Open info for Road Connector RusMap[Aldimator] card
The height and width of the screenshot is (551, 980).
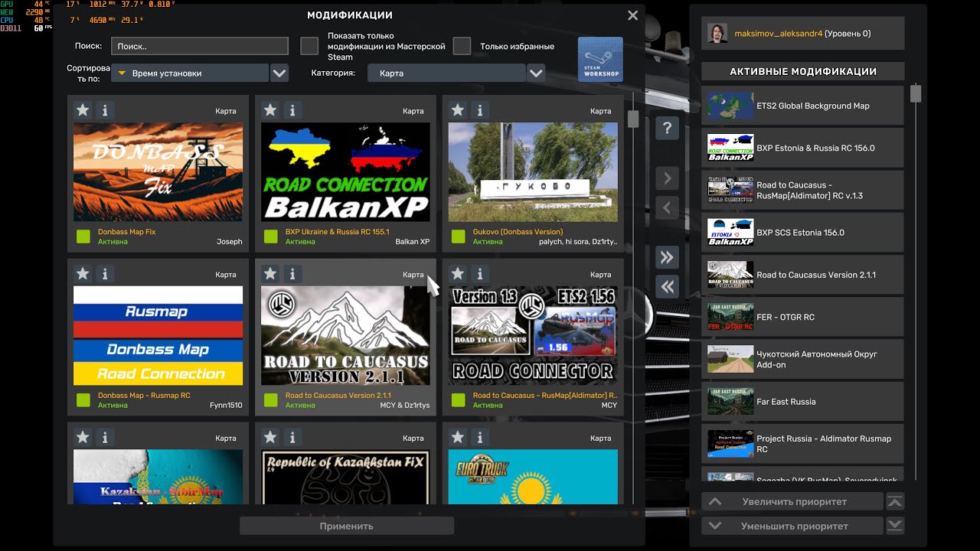[x=480, y=273]
